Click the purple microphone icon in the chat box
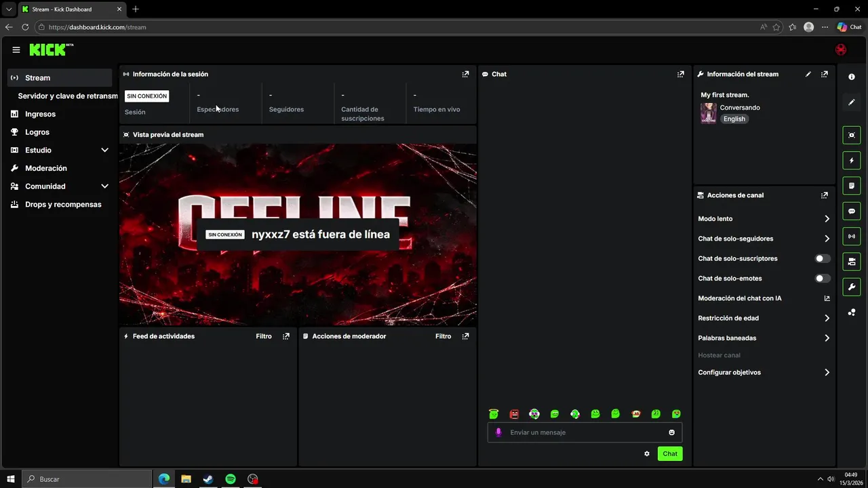 point(499,432)
